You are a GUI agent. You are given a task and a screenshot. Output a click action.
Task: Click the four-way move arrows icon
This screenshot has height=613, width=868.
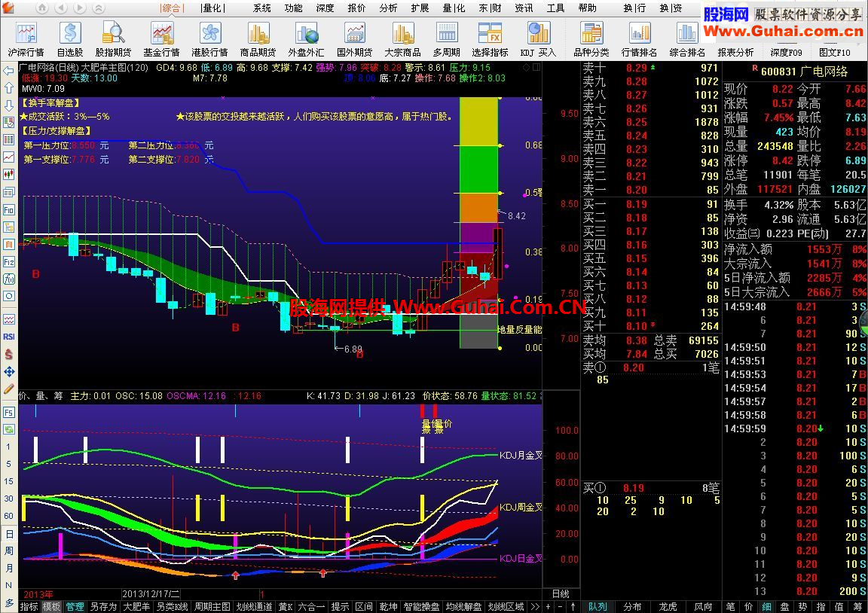tap(8, 372)
